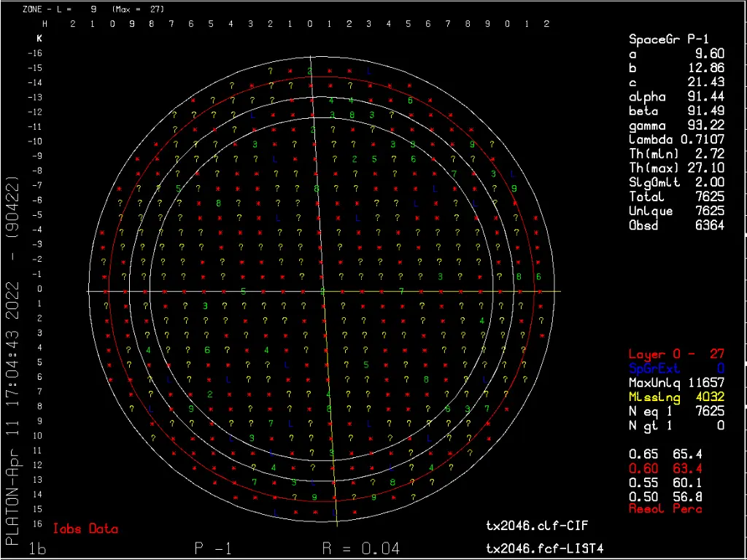Click the 'K' axis header label
Image resolution: width=747 pixels, height=560 pixels.
39,39
